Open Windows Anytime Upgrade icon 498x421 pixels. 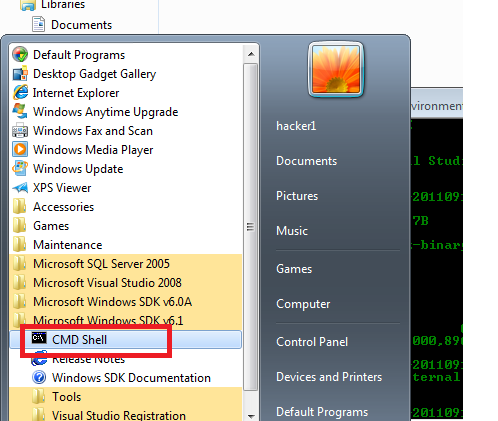click(x=20, y=111)
